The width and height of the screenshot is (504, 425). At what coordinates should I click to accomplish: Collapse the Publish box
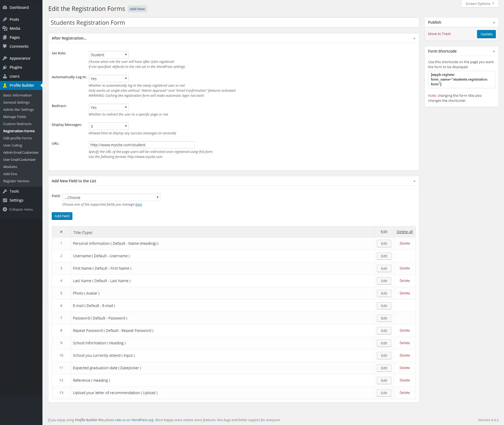(x=494, y=22)
